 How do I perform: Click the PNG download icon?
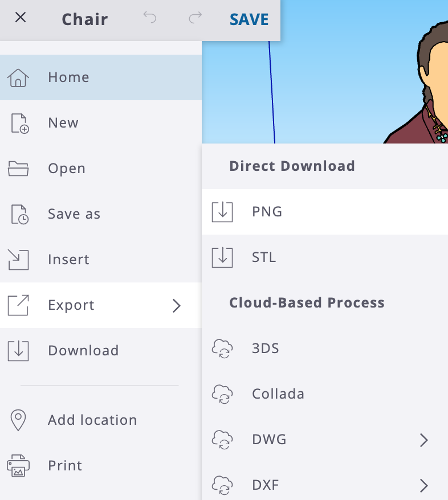coord(222,212)
